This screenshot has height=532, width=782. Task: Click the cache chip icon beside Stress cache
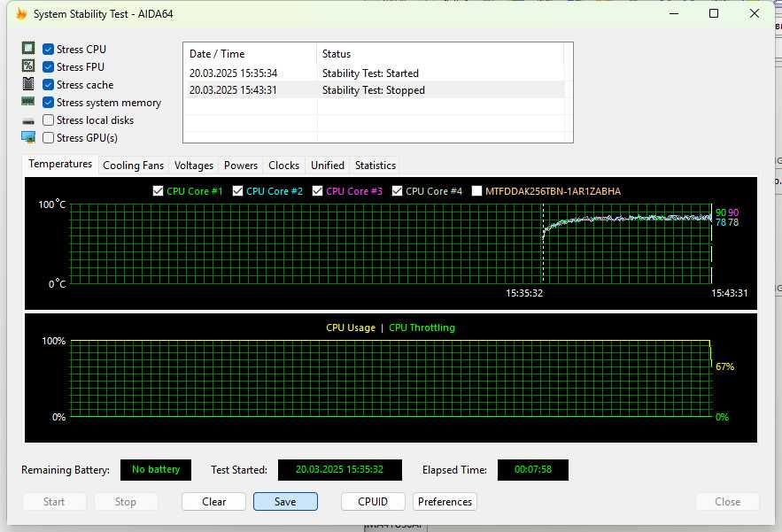click(x=28, y=84)
